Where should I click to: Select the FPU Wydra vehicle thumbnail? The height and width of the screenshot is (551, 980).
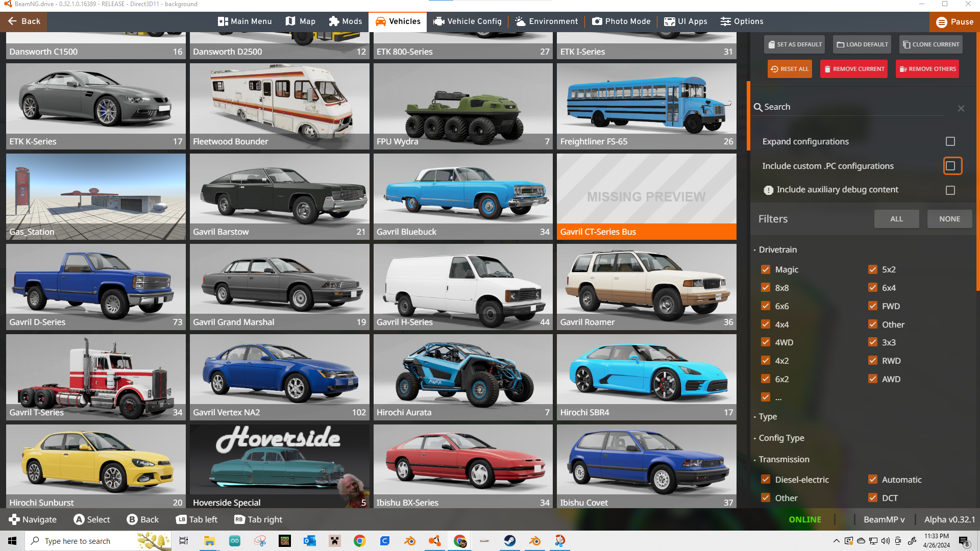point(463,106)
